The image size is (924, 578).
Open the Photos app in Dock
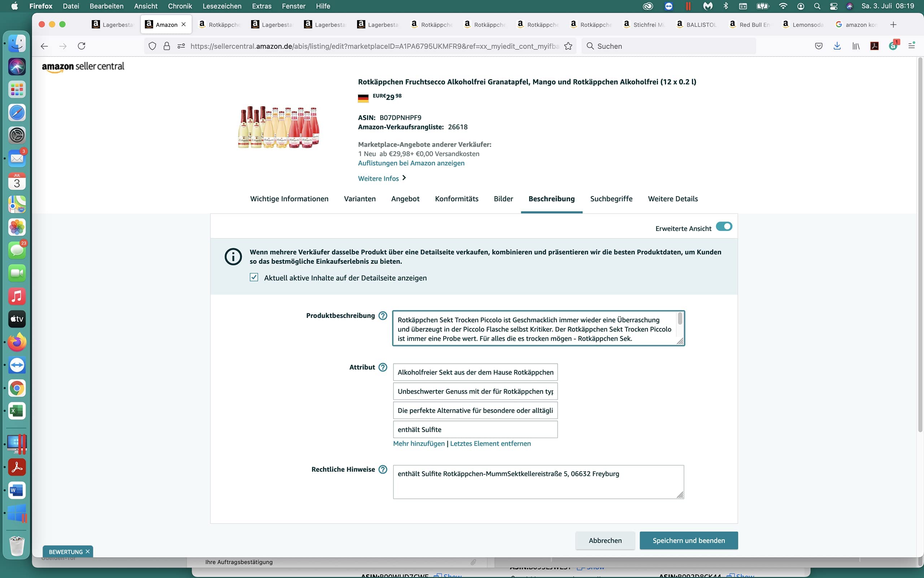point(17,228)
